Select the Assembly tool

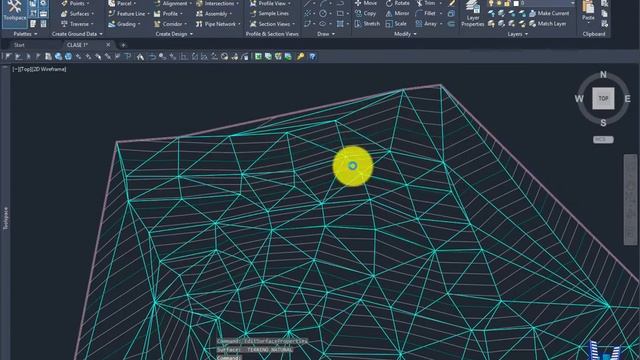[x=213, y=13]
